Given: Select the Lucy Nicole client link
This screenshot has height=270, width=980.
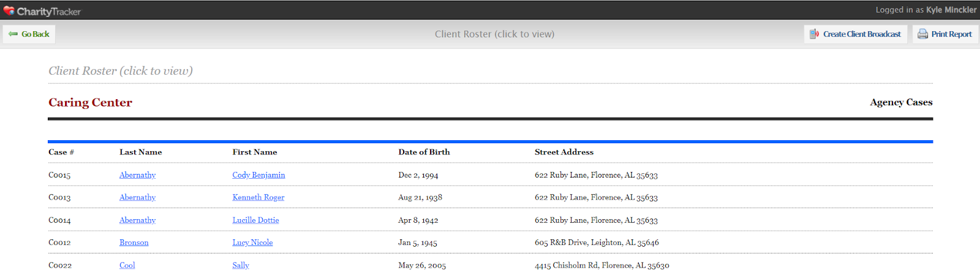Looking at the screenshot, I should click(252, 242).
